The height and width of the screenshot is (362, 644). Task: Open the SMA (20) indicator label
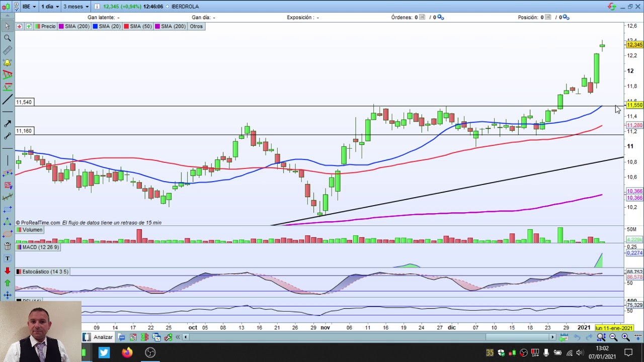tap(107, 26)
